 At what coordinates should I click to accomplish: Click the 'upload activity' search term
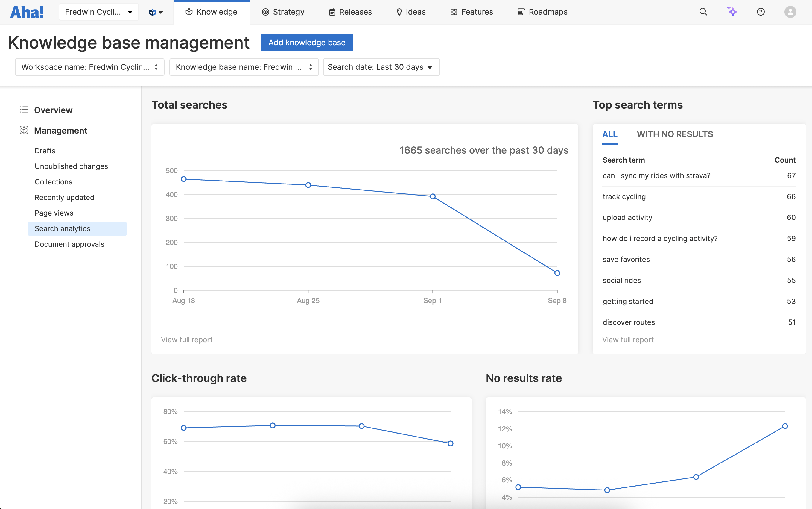tap(627, 217)
